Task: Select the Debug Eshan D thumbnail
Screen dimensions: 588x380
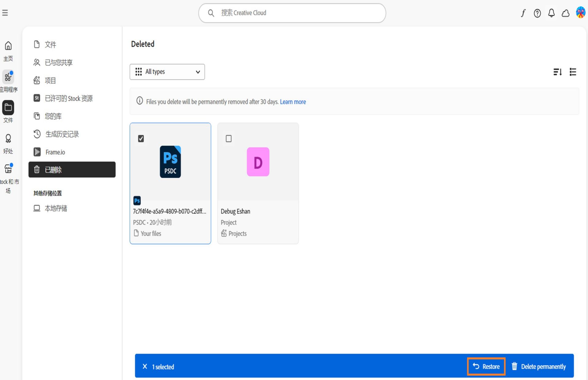Action: pos(258,162)
